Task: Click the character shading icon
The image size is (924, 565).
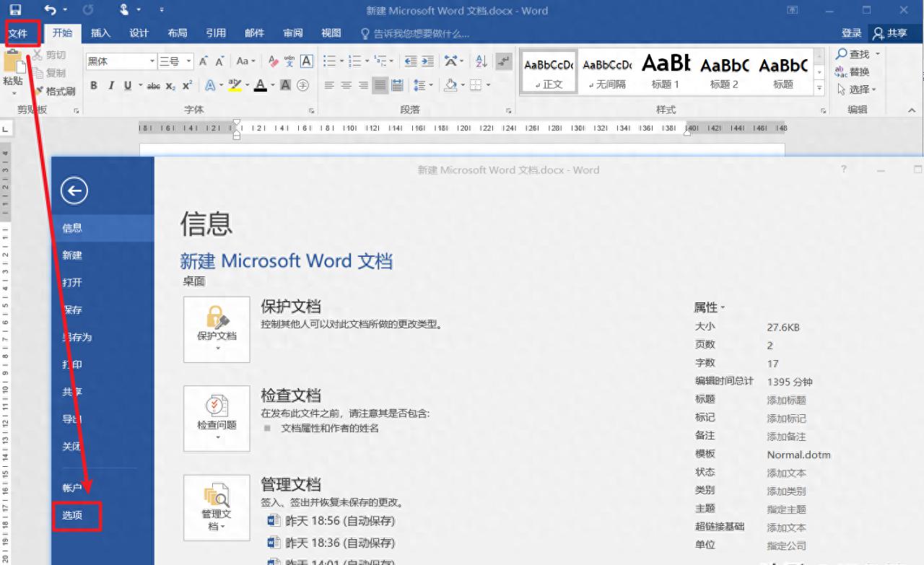Action: coord(285,85)
